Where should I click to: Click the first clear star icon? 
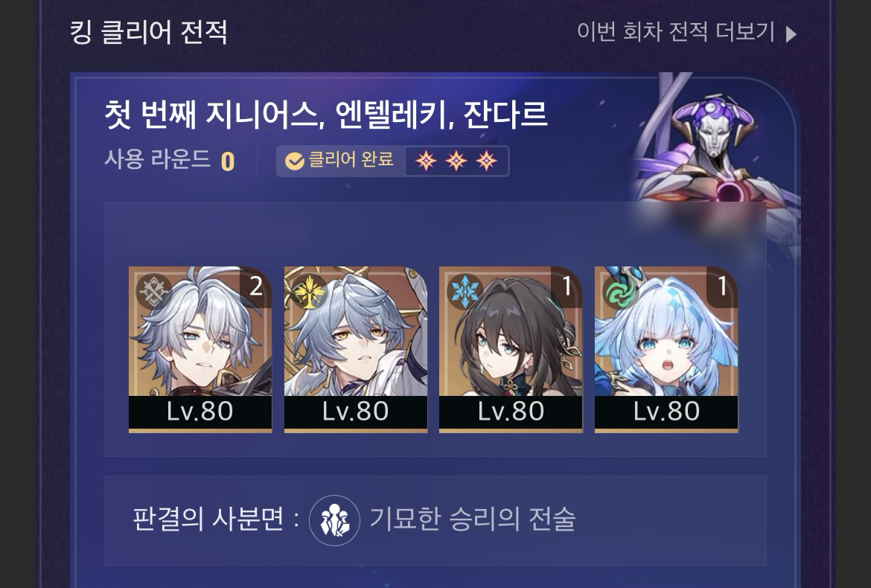pos(426,161)
